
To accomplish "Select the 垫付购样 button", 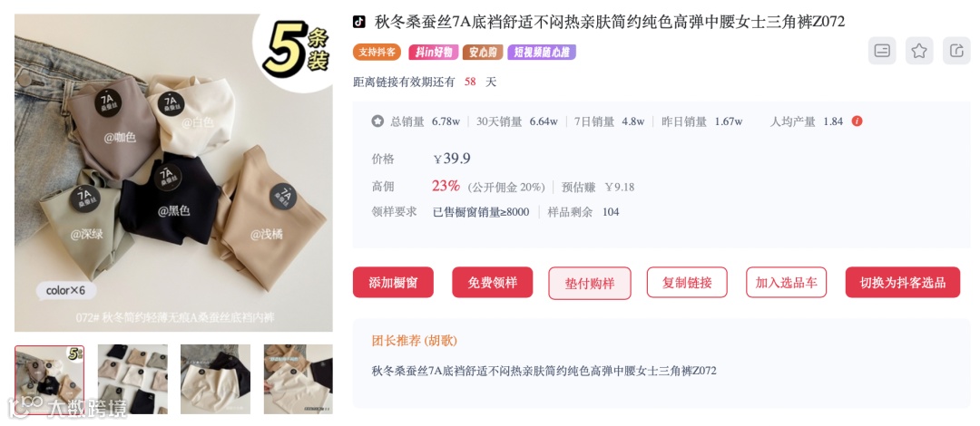I will 590,283.
